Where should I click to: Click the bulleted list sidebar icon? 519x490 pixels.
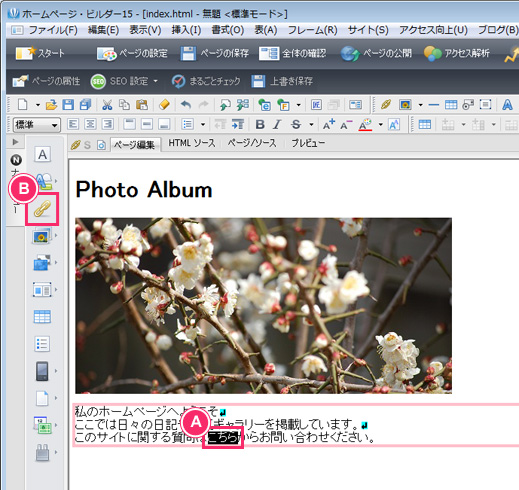point(42,344)
